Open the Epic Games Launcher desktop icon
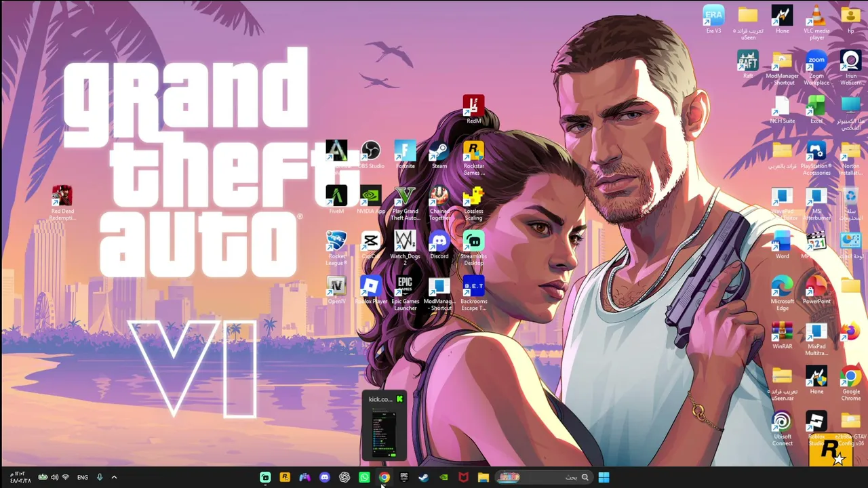The width and height of the screenshot is (868, 488). coord(405,293)
